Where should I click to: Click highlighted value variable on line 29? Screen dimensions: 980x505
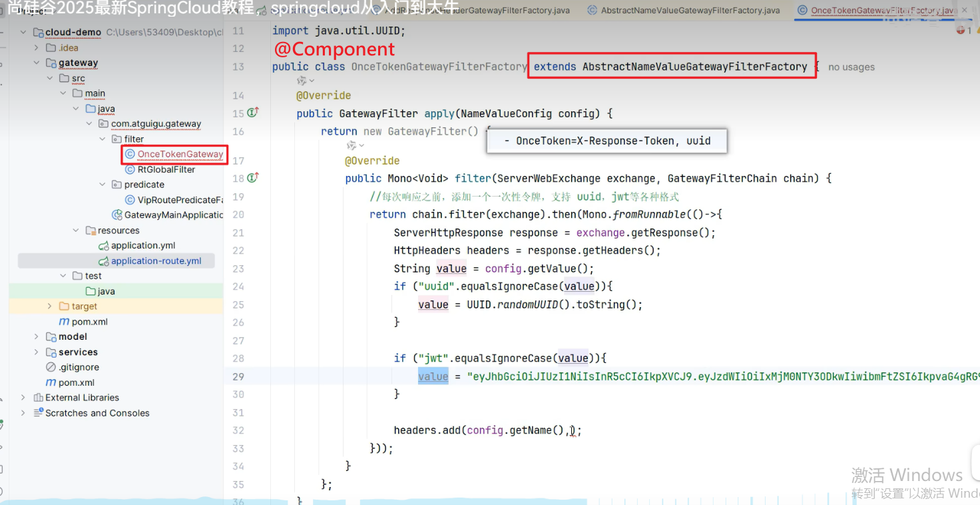pos(433,376)
